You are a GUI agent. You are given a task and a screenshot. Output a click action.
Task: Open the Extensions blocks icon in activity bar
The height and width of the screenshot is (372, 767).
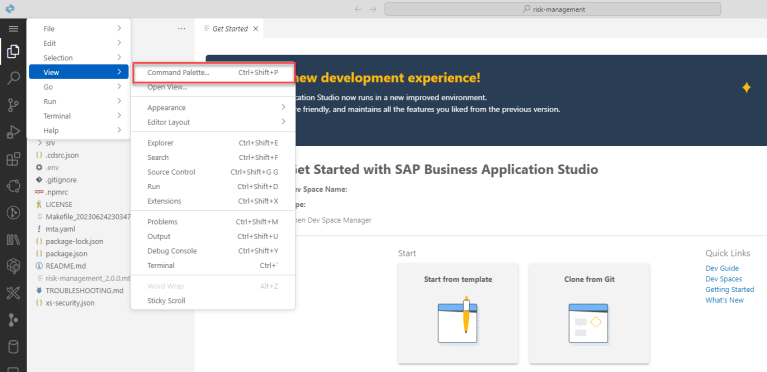(13, 159)
